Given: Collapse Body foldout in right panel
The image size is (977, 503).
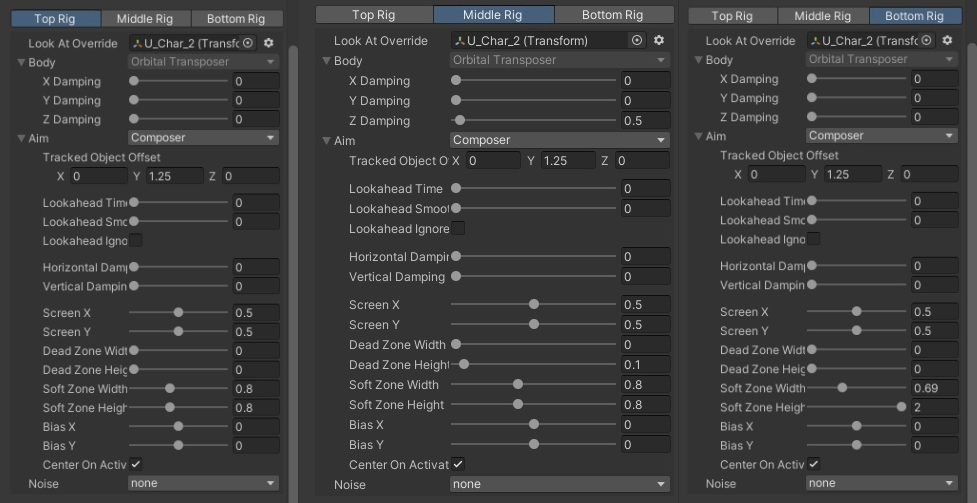Looking at the screenshot, I should [698, 60].
